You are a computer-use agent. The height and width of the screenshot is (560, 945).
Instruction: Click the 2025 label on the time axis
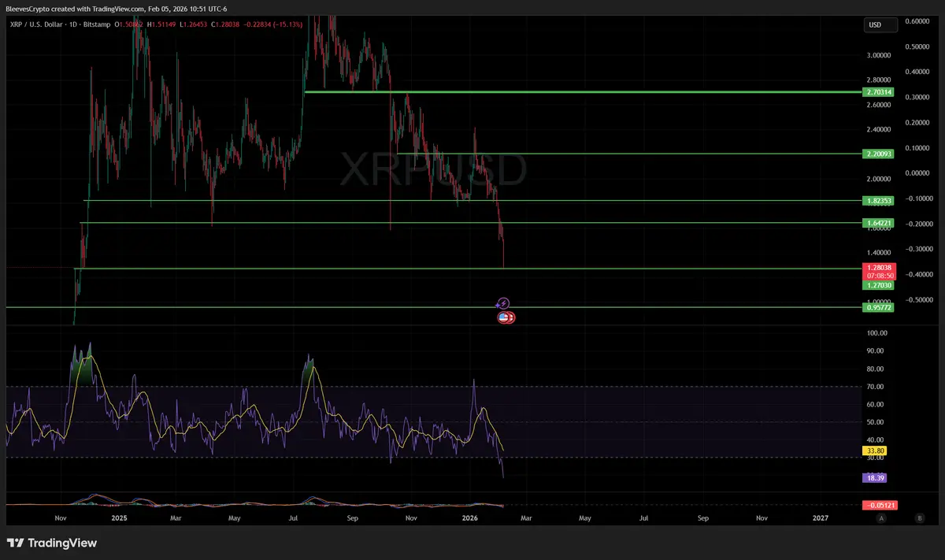click(x=119, y=518)
